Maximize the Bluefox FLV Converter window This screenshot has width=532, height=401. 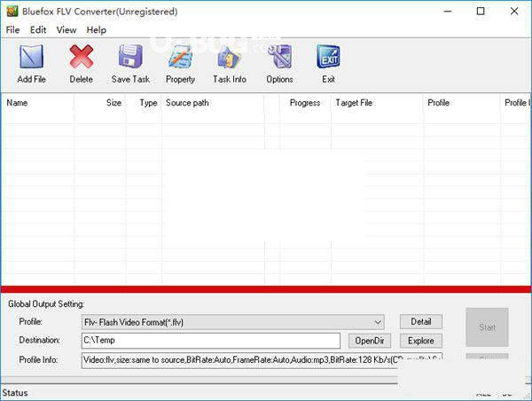(x=481, y=12)
